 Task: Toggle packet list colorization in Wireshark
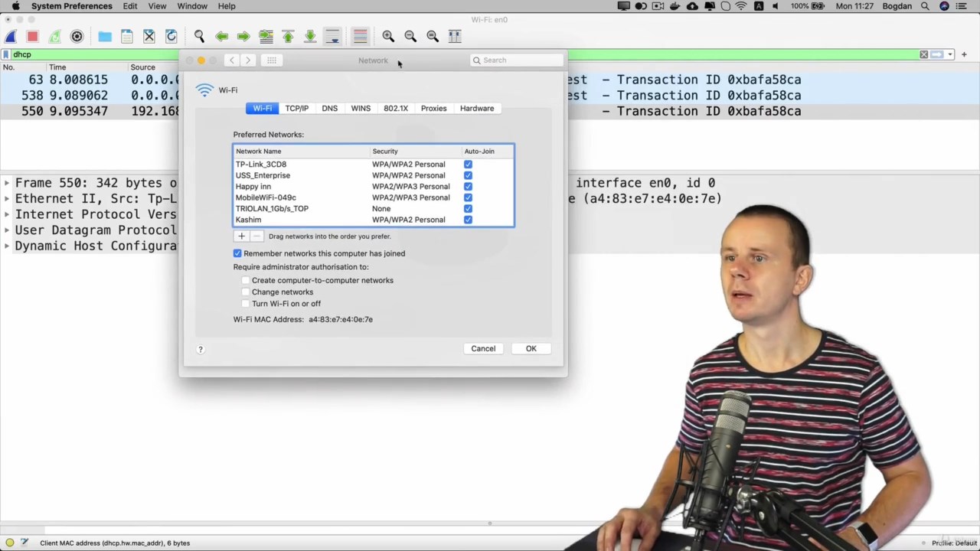(x=360, y=36)
